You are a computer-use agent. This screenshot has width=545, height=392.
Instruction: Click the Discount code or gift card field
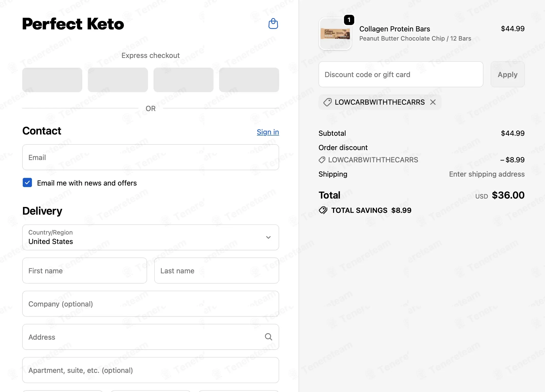click(401, 75)
